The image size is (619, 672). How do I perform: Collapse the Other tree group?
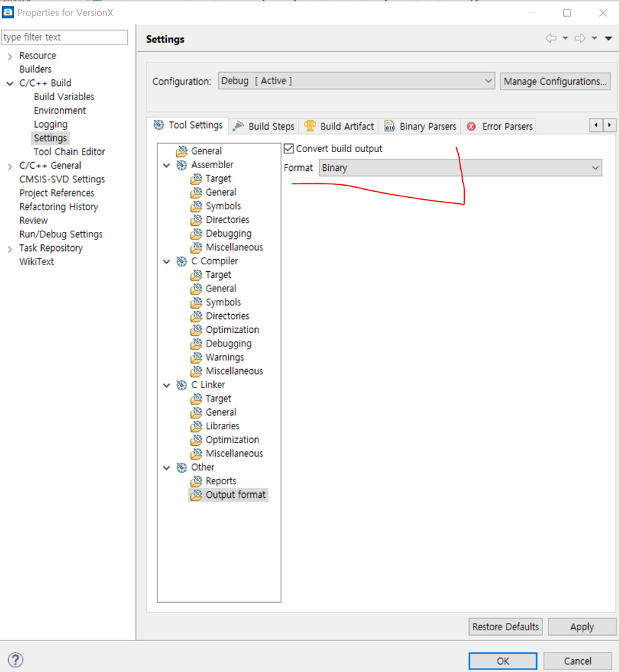tap(167, 468)
